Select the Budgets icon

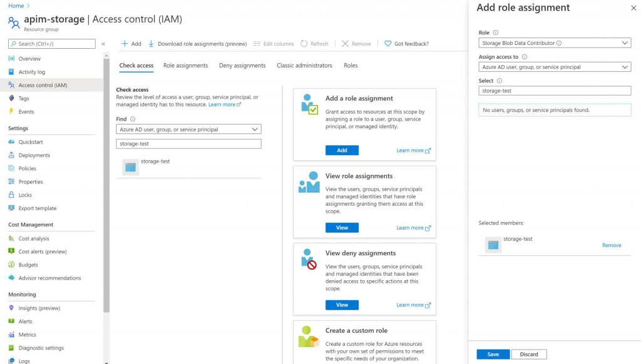click(11, 265)
